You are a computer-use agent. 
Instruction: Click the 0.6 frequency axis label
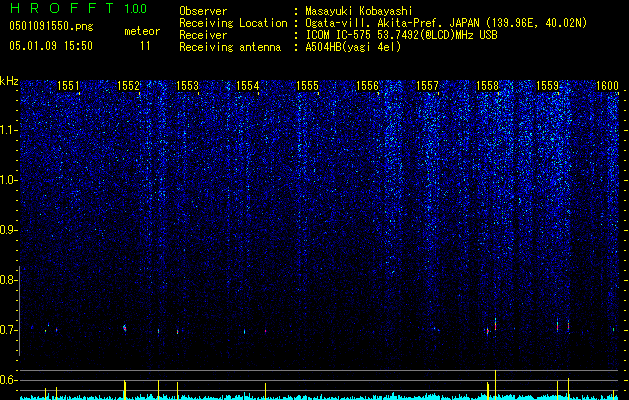point(8,380)
